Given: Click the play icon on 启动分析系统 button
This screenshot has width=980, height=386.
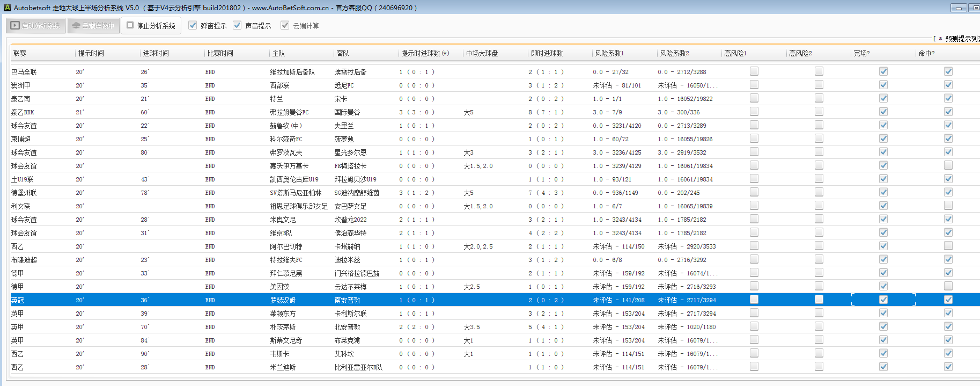Looking at the screenshot, I should coord(15,25).
